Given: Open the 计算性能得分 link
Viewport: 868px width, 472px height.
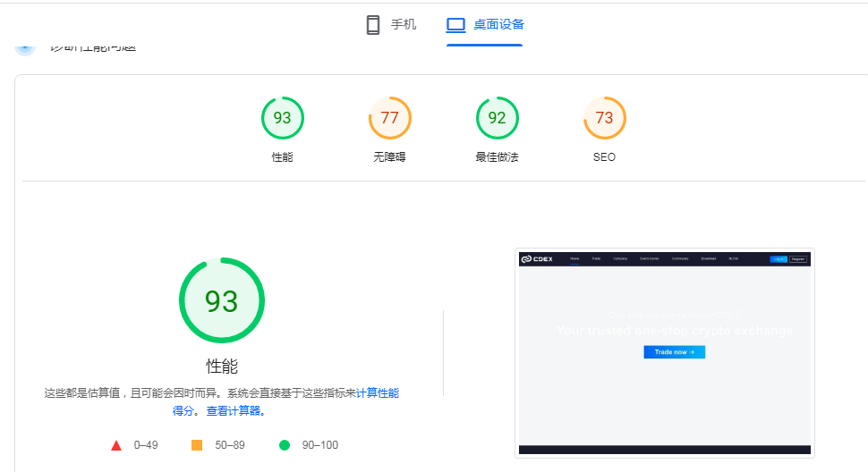Looking at the screenshot, I should tap(377, 392).
